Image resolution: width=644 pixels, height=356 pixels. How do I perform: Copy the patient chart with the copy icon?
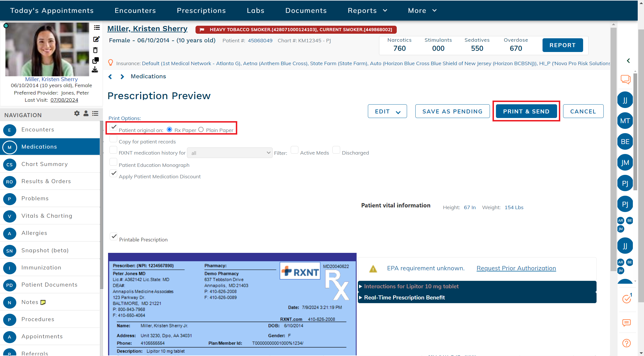point(95,60)
